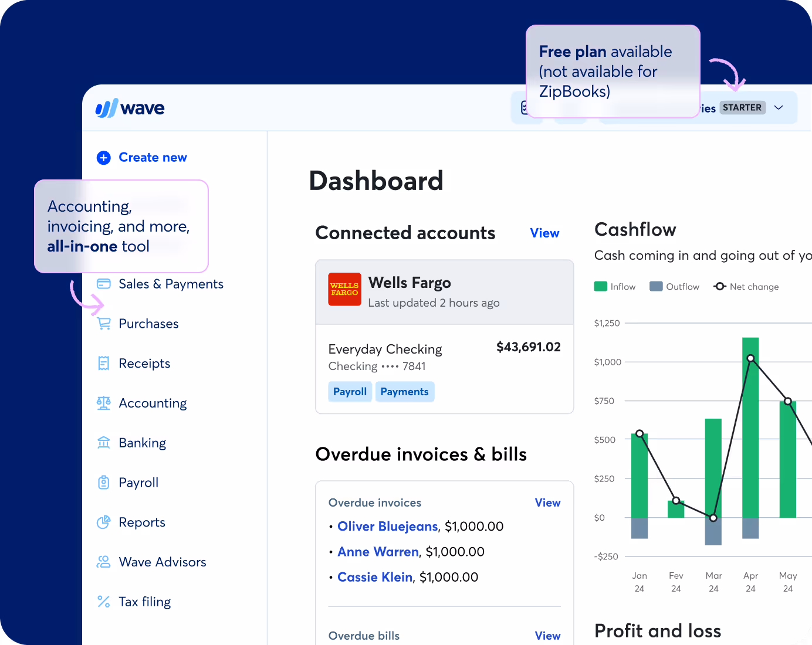Click the Profit and loss heading
This screenshot has width=812, height=645.
(658, 631)
